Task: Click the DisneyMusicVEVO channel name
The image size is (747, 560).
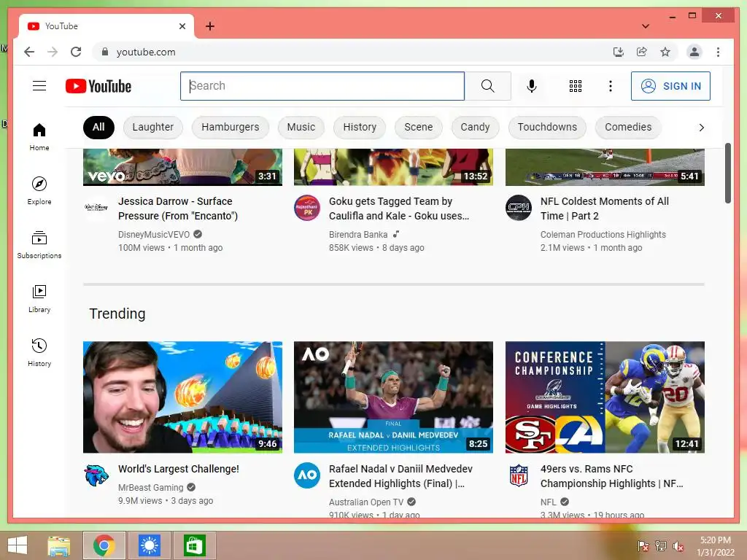Action: coord(153,234)
